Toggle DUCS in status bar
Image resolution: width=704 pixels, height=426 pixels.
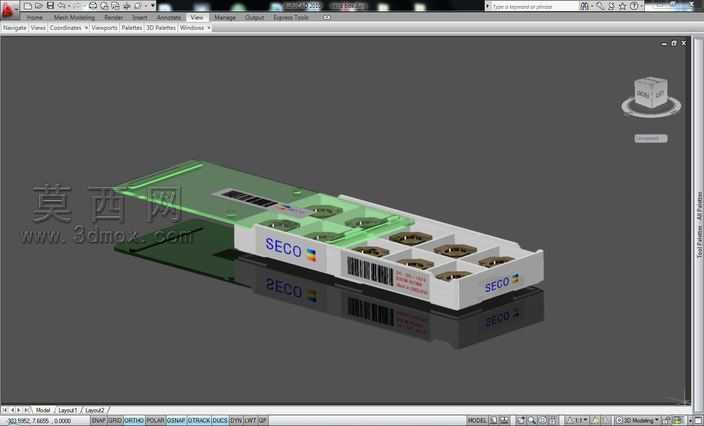pos(220,421)
